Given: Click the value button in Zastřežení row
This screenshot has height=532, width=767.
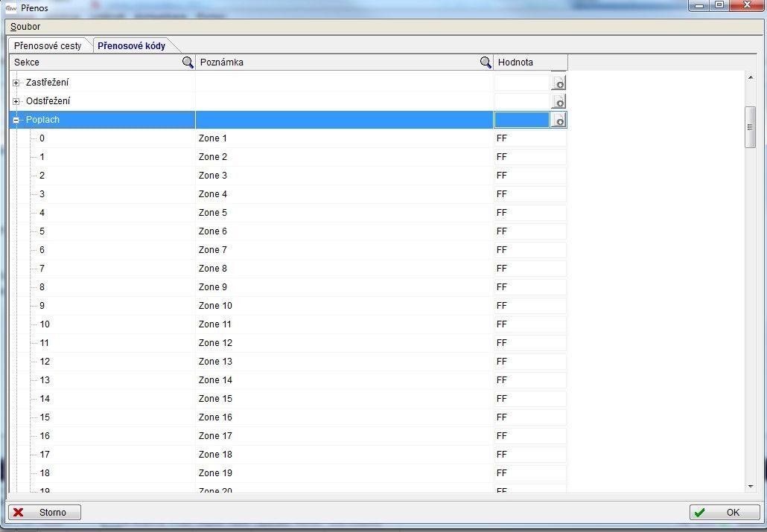Looking at the screenshot, I should coord(558,83).
